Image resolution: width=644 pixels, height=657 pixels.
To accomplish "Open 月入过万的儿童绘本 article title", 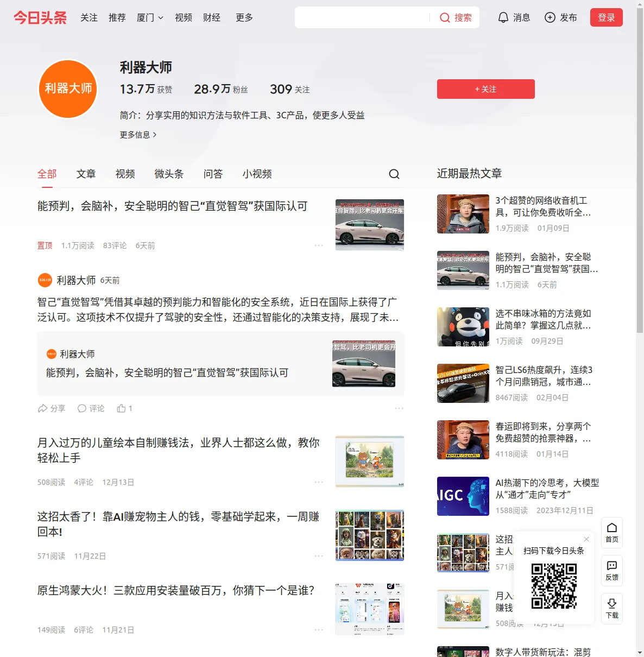I will [x=179, y=451].
